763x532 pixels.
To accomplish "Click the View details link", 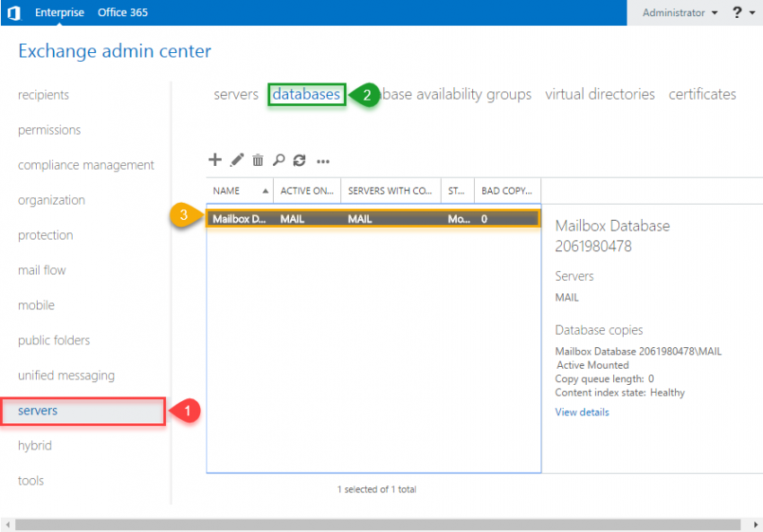I will (x=582, y=413).
